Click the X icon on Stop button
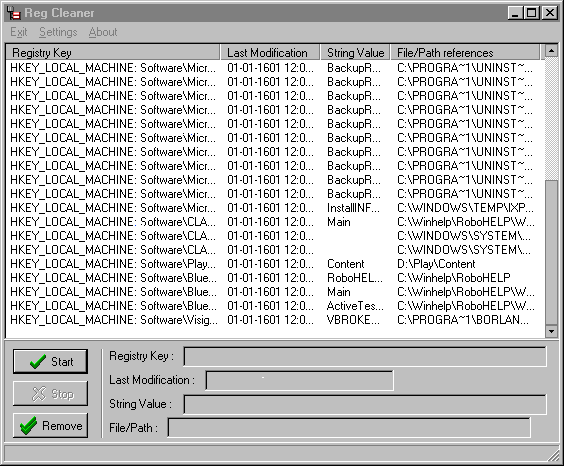Image resolution: width=564 pixels, height=466 pixels. tap(38, 394)
